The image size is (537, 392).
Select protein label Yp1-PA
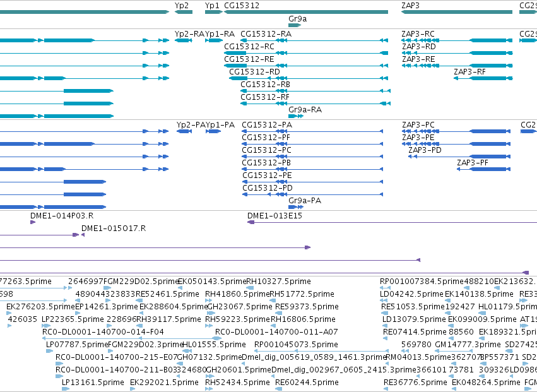(220, 125)
